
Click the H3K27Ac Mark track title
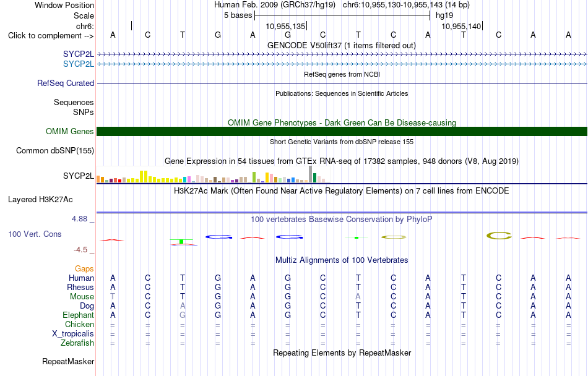(x=341, y=191)
